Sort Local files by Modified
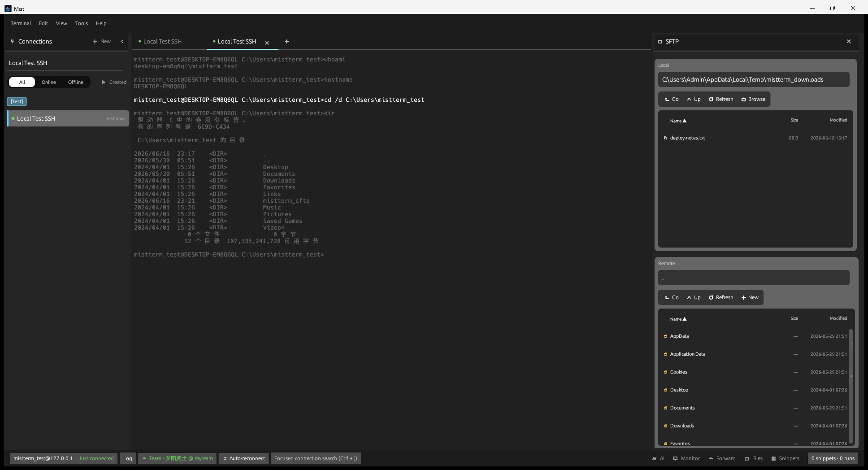The image size is (868, 470). (x=838, y=120)
